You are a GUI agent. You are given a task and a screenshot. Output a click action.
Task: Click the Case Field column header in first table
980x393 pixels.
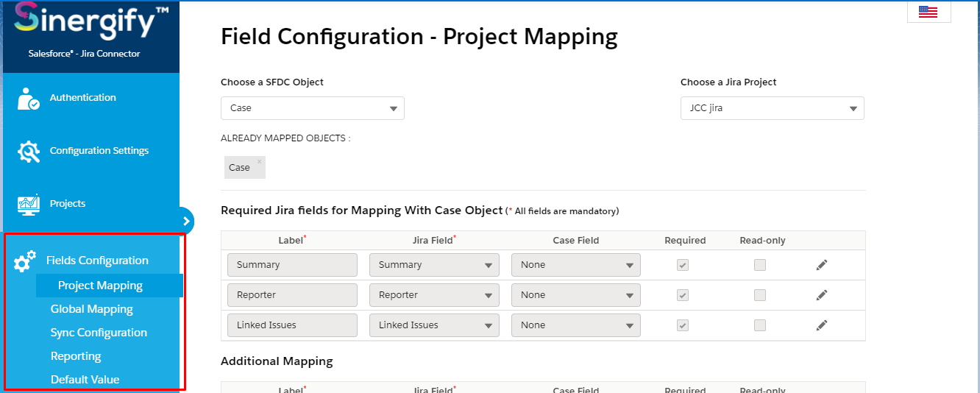point(576,241)
